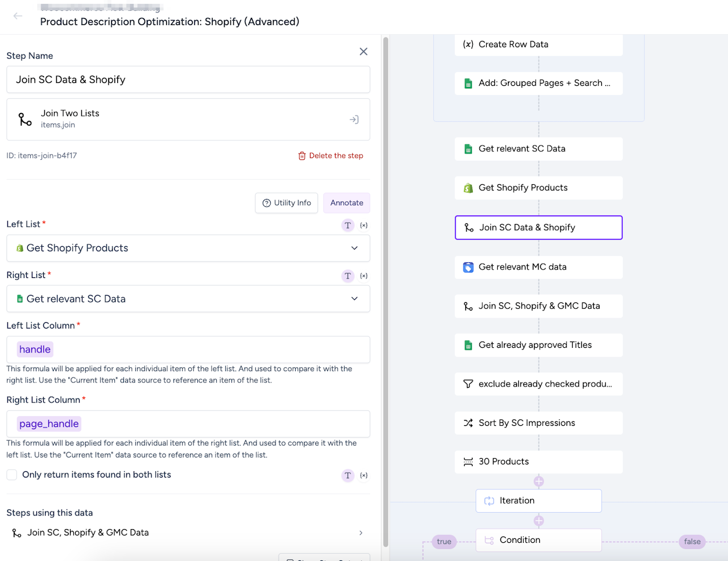This screenshot has height=561, width=728.
Task: Expand the Left List dropdown
Action: 354,248
